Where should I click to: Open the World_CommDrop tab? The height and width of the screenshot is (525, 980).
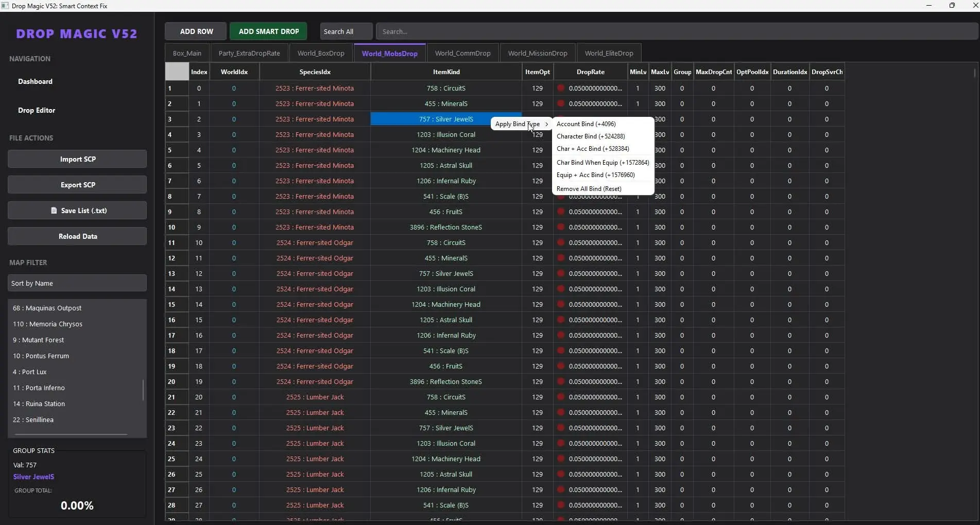pyautogui.click(x=463, y=53)
